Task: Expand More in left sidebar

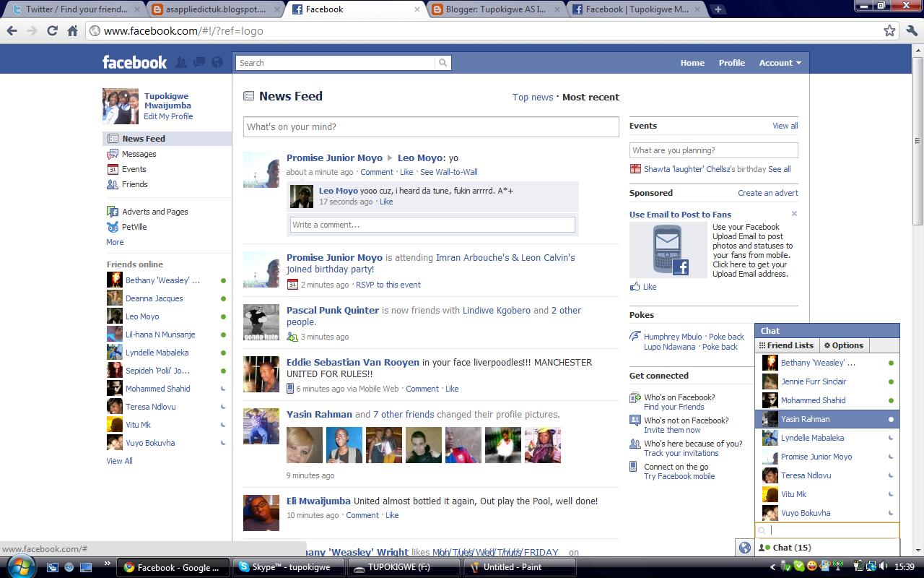Action: [115, 242]
